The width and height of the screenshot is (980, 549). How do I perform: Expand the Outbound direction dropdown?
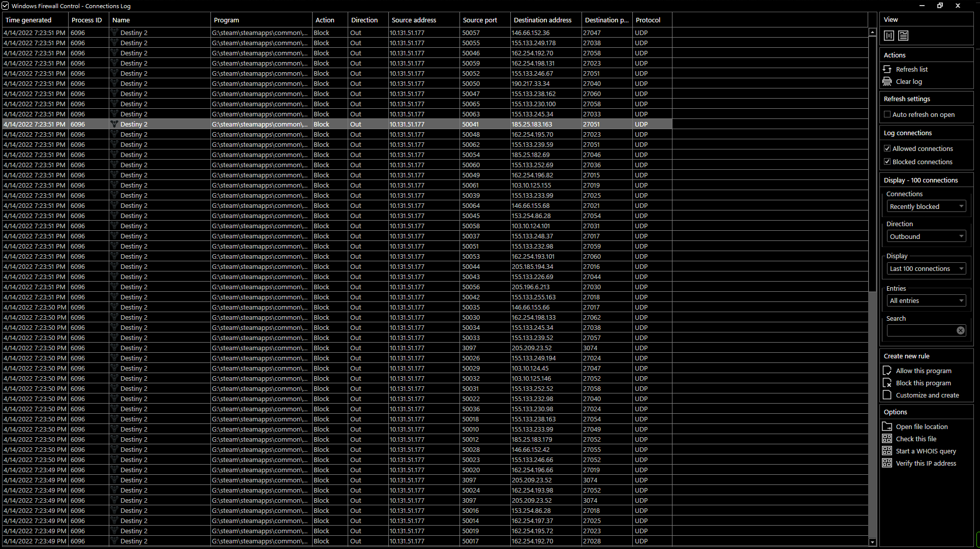(x=926, y=236)
